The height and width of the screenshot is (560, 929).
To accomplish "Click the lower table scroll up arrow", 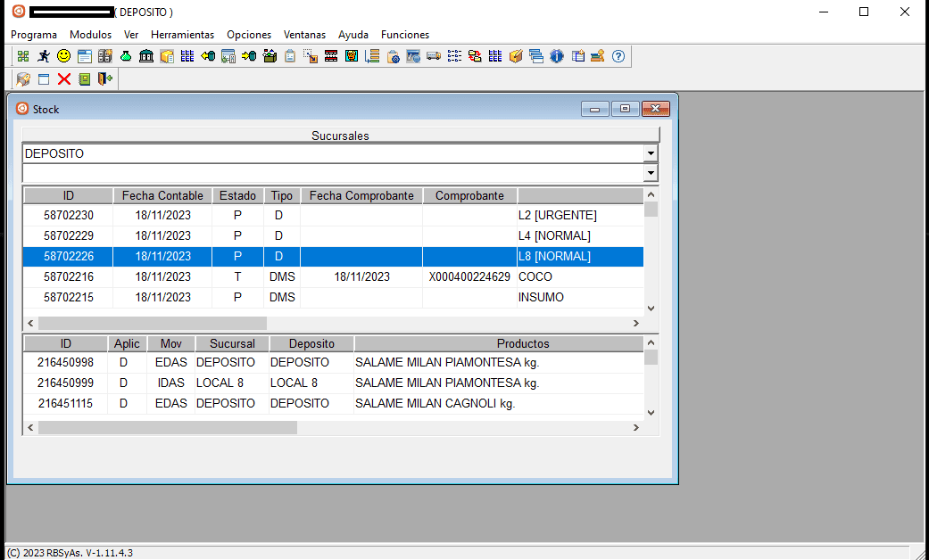I will (x=651, y=342).
